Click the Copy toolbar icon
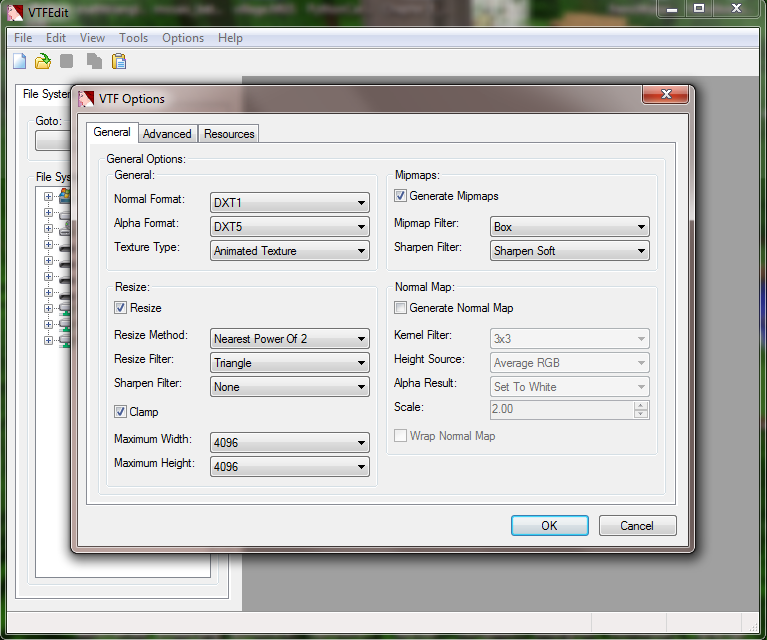This screenshot has height=640, width=767. [x=94, y=61]
